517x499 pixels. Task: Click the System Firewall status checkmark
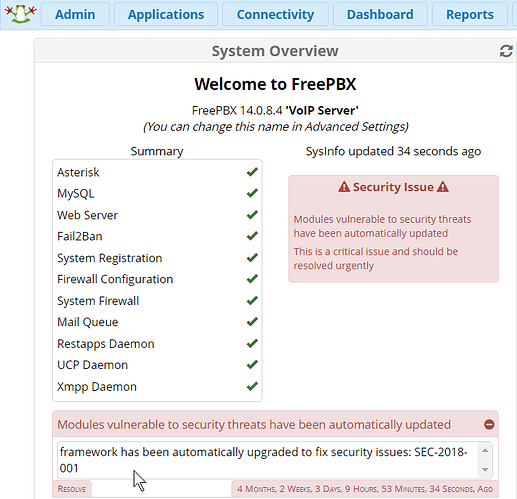[252, 301]
